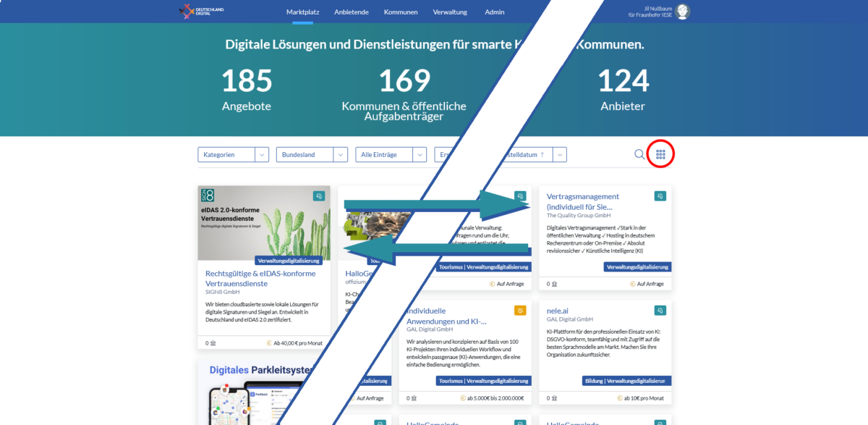This screenshot has width=868, height=425.
Task: Click the Deutschland.Digital logo
Action: 200,12
